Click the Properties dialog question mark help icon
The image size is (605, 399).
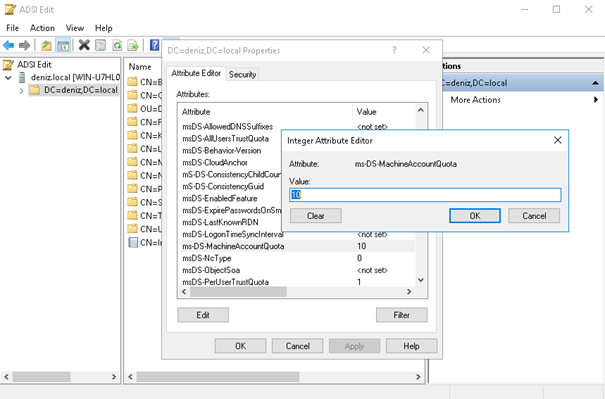coord(394,50)
